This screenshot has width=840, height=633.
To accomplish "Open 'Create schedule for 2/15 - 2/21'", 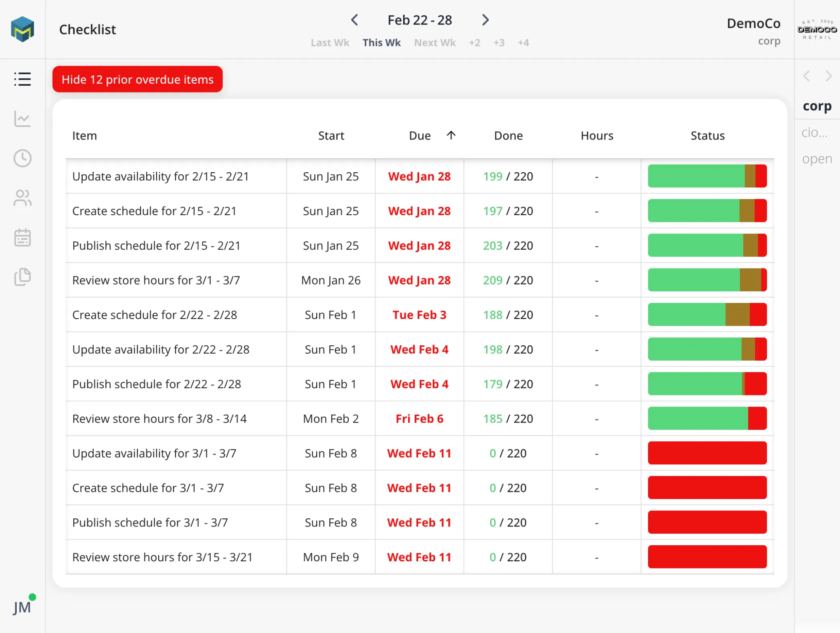I will click(154, 211).
